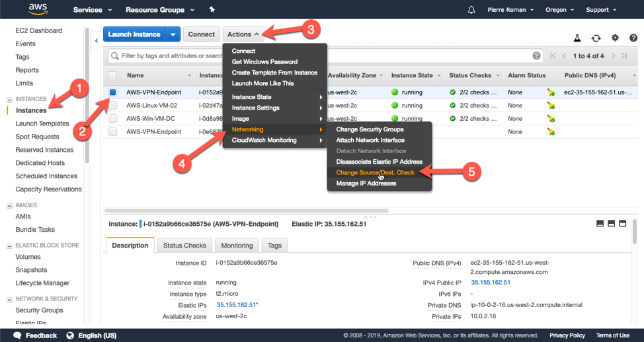This screenshot has width=644, height=342.
Task: Open the notifications bell icon
Action: click(471, 10)
